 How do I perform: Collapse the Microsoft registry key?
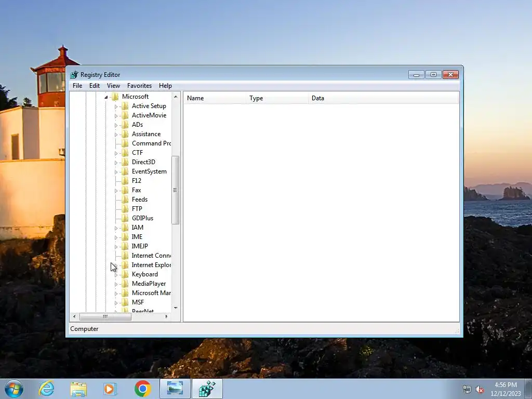106,97
